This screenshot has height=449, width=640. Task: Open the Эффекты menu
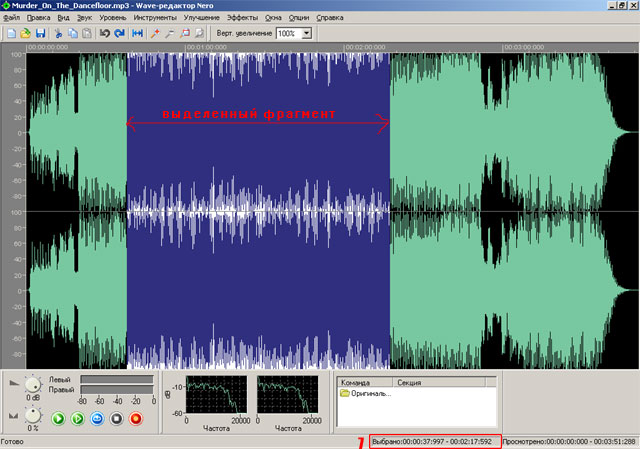point(242,18)
